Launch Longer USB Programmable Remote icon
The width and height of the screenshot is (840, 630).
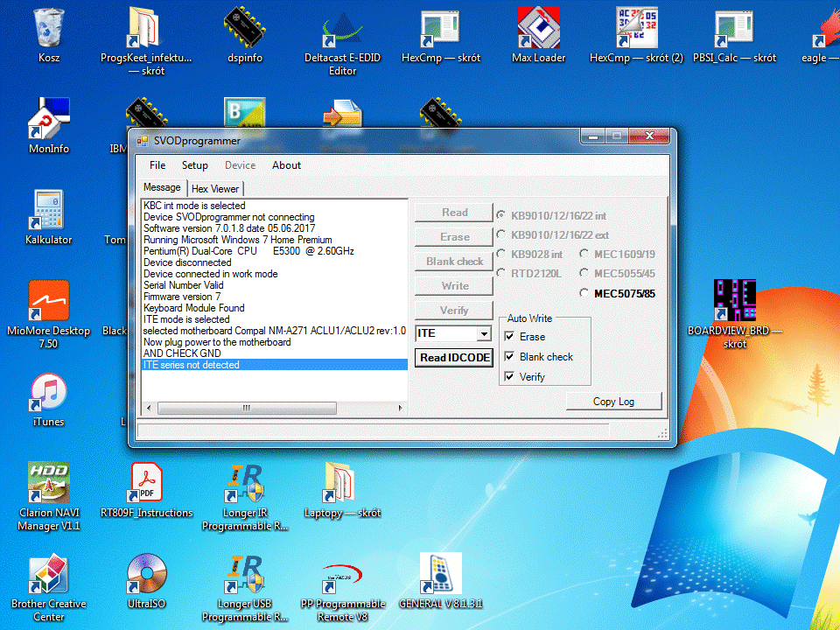point(245,573)
